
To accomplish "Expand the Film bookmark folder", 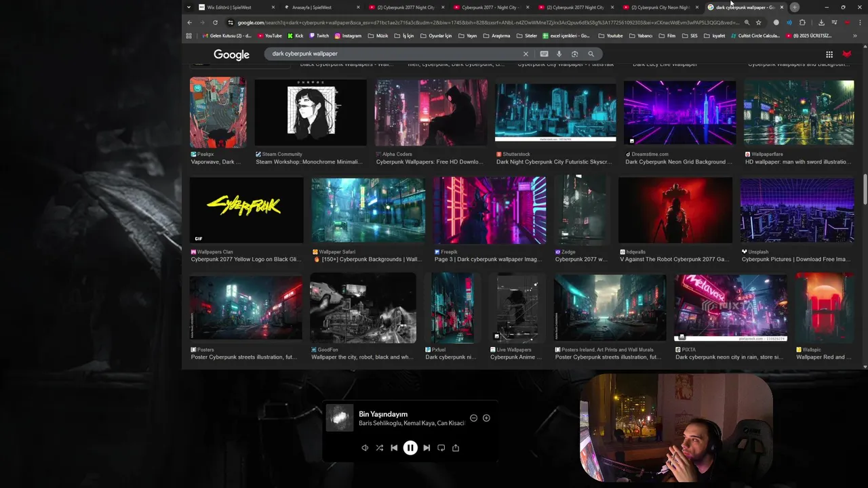I will click(667, 36).
